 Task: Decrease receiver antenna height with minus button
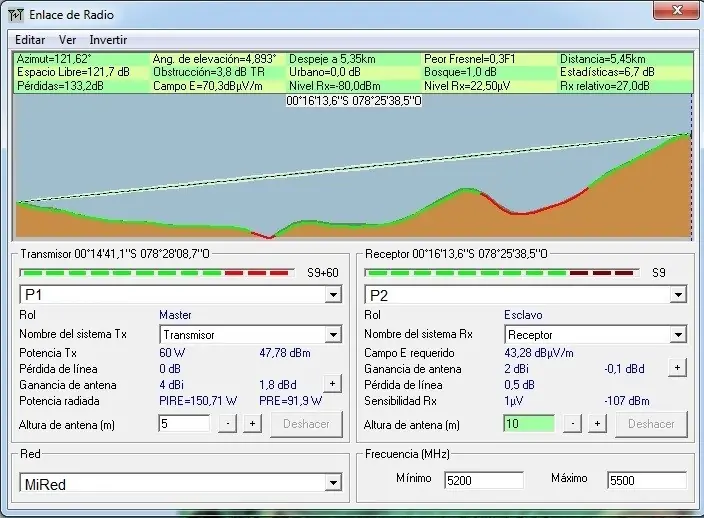(x=572, y=423)
